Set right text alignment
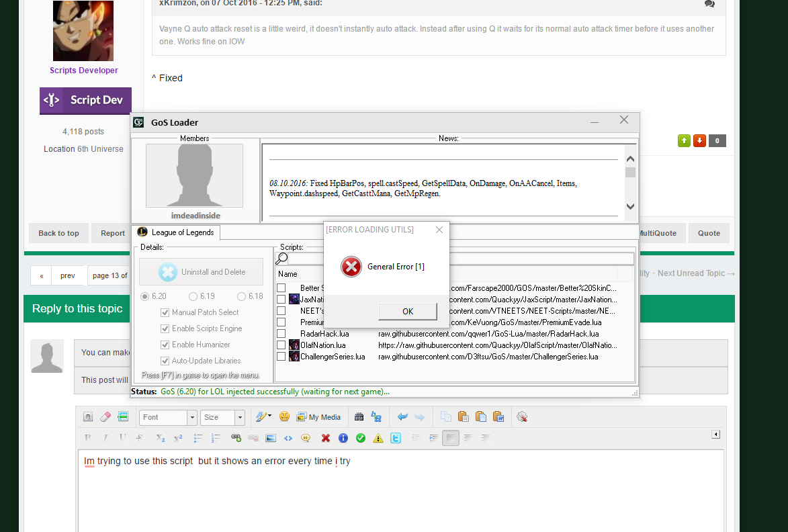 [x=486, y=438]
